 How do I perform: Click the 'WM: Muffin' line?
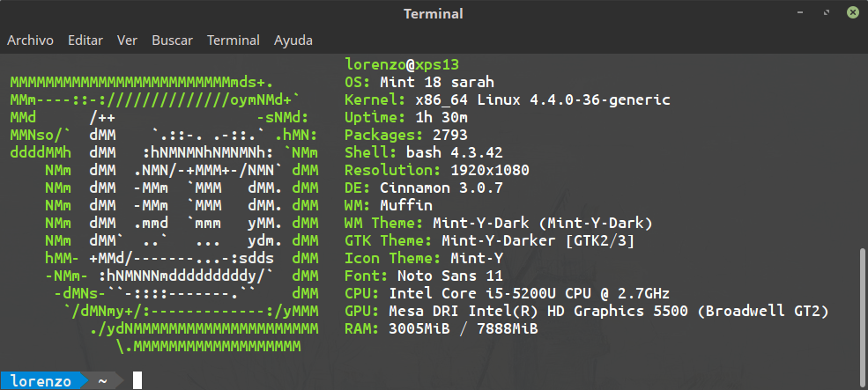click(x=389, y=206)
